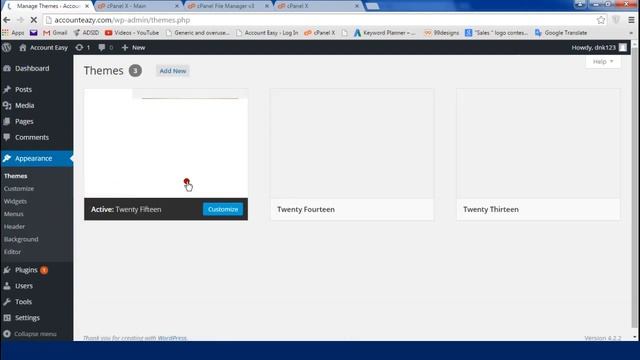Select the Twenty Thirteen theme thumbnail
This screenshot has height=360, width=640.
(538, 144)
